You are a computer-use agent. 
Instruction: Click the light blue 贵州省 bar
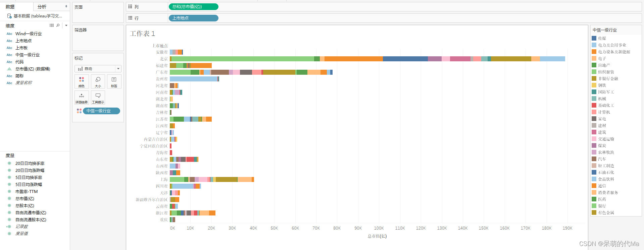(x=194, y=79)
